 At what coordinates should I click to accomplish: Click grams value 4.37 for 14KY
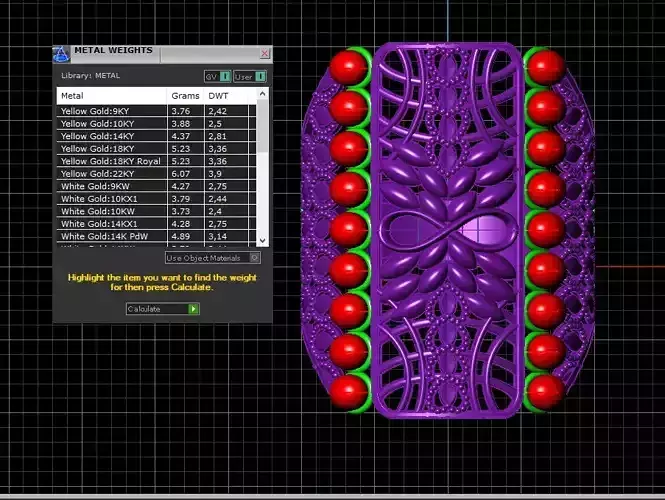pos(181,136)
